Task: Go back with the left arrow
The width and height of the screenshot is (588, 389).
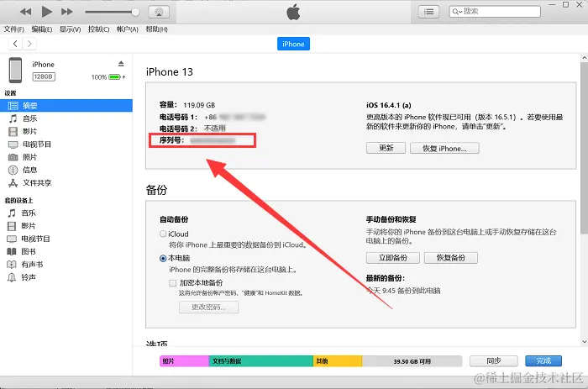Action: pos(15,44)
